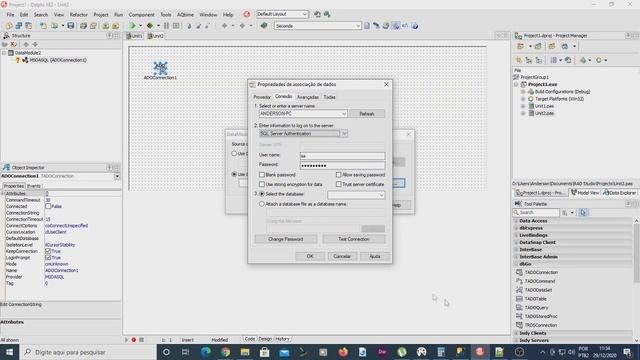Image resolution: width=640 pixels, height=360 pixels.
Task: Click the Windows Start button
Action: (9, 352)
